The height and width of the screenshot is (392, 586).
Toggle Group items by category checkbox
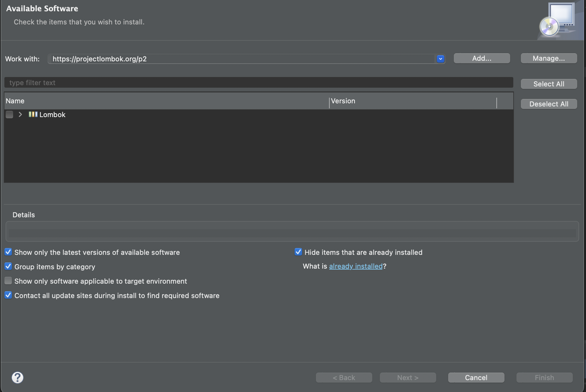click(8, 266)
